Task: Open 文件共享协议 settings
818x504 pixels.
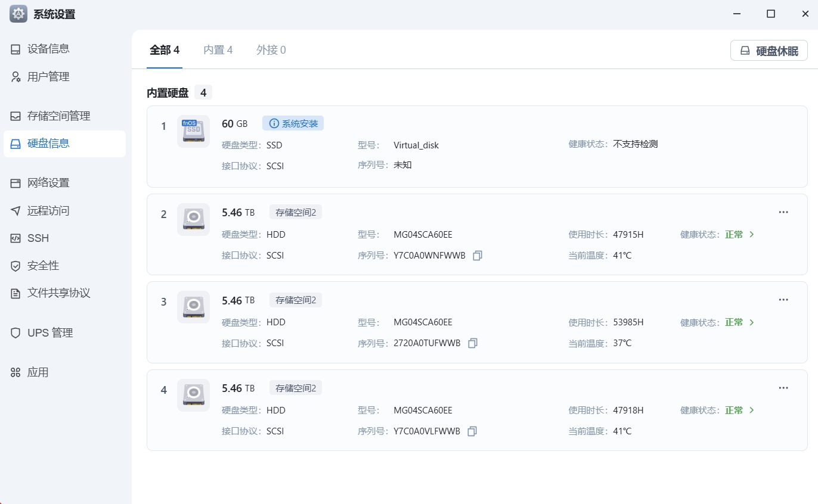Action: tap(64, 293)
